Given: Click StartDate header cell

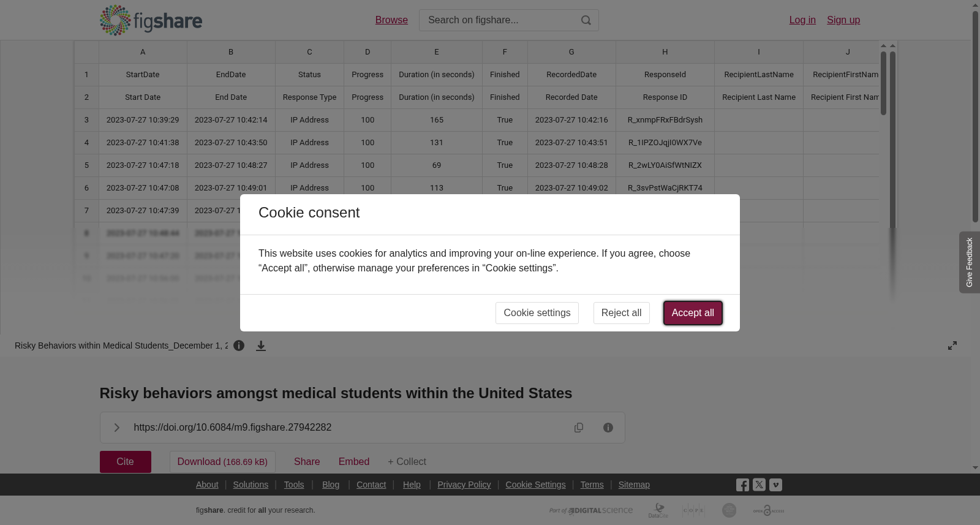Looking at the screenshot, I should tap(143, 75).
